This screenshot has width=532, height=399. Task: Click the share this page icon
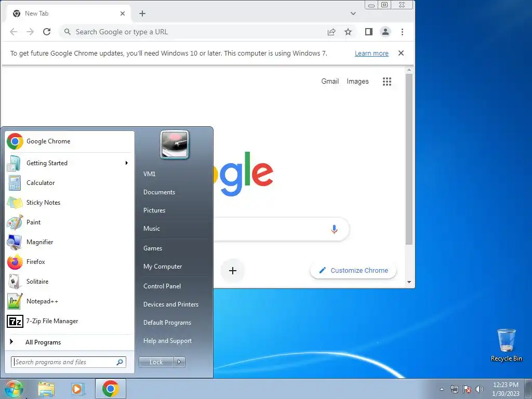click(x=331, y=32)
